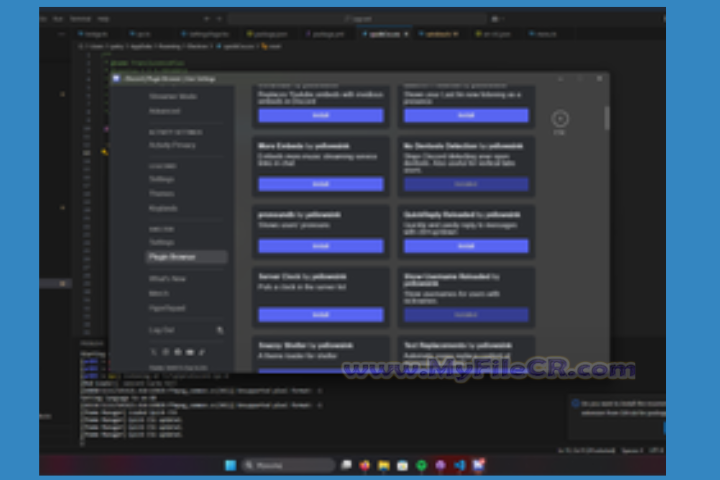Open Keybinds in Discord sidebar
The height and width of the screenshot is (480, 720).
[163, 208]
